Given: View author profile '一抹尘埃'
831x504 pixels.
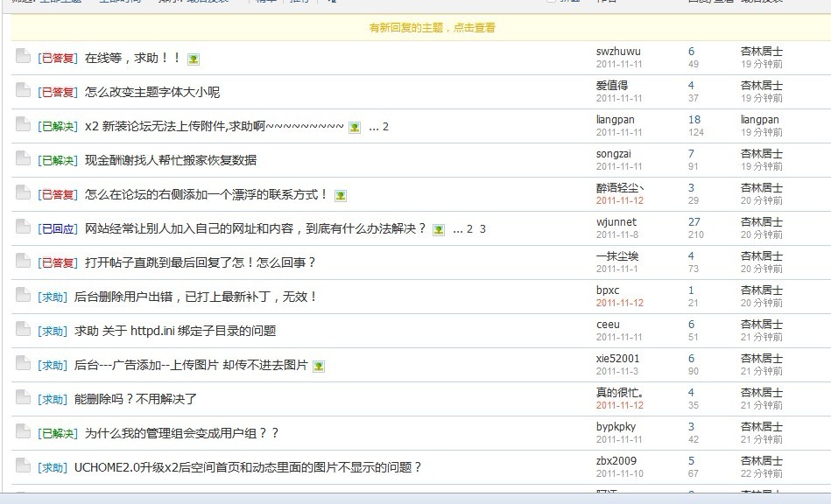Looking at the screenshot, I should tap(617, 255).
